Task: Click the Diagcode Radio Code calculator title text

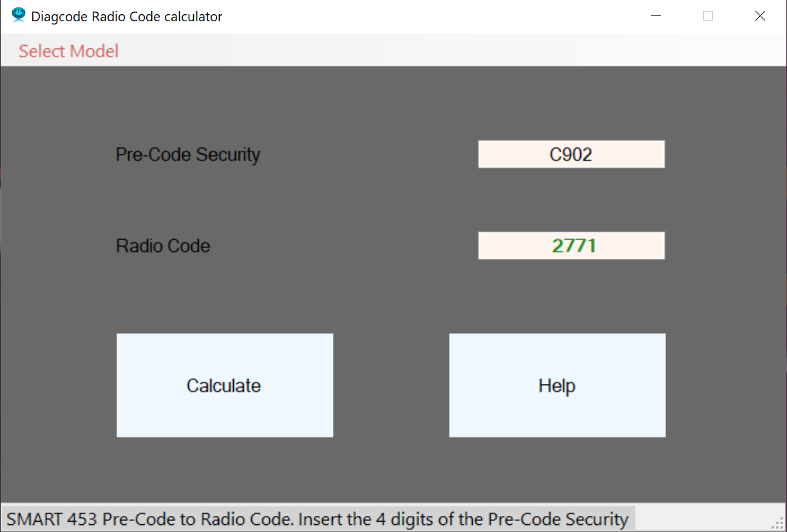Action: point(127,17)
